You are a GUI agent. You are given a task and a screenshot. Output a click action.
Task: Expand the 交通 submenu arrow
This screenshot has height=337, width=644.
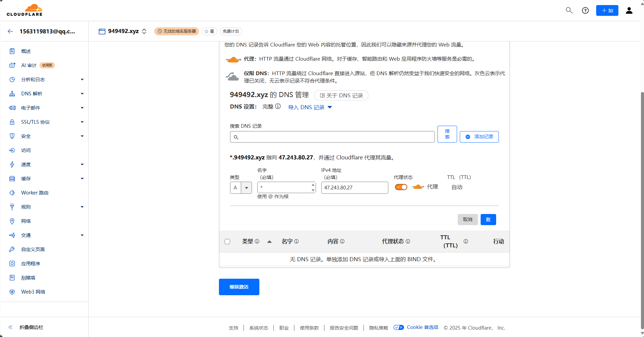[x=82, y=235]
